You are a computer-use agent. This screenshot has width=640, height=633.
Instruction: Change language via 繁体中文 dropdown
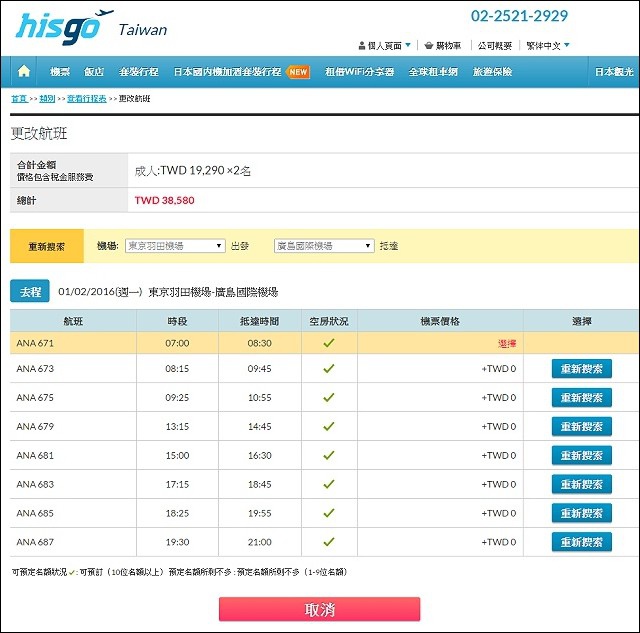548,46
